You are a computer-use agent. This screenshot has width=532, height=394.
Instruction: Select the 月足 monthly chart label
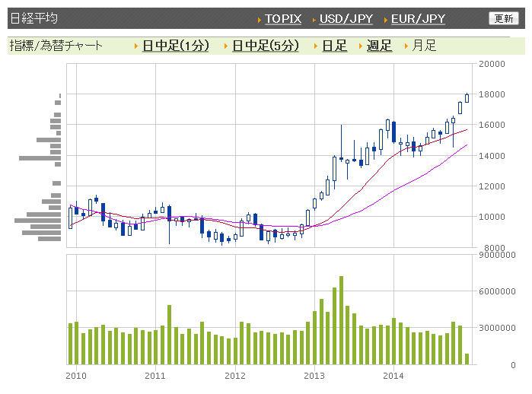[424, 46]
